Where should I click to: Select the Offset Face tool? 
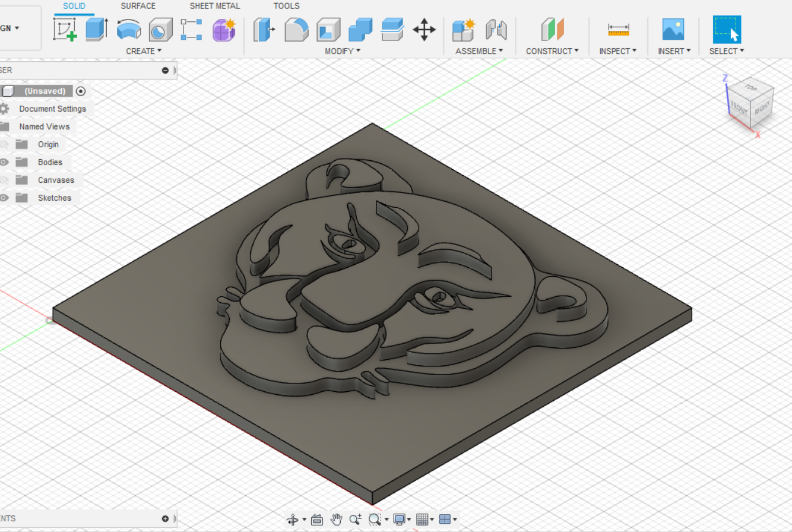click(392, 29)
